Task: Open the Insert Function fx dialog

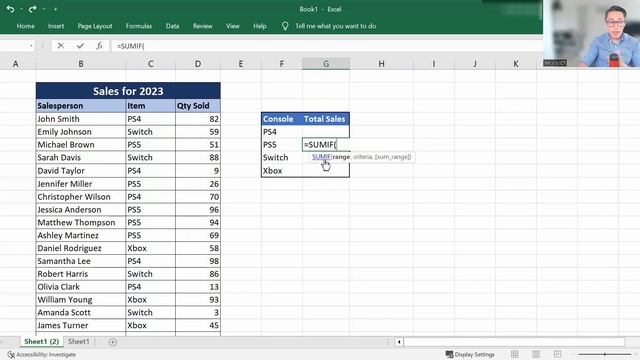Action: coord(100,46)
